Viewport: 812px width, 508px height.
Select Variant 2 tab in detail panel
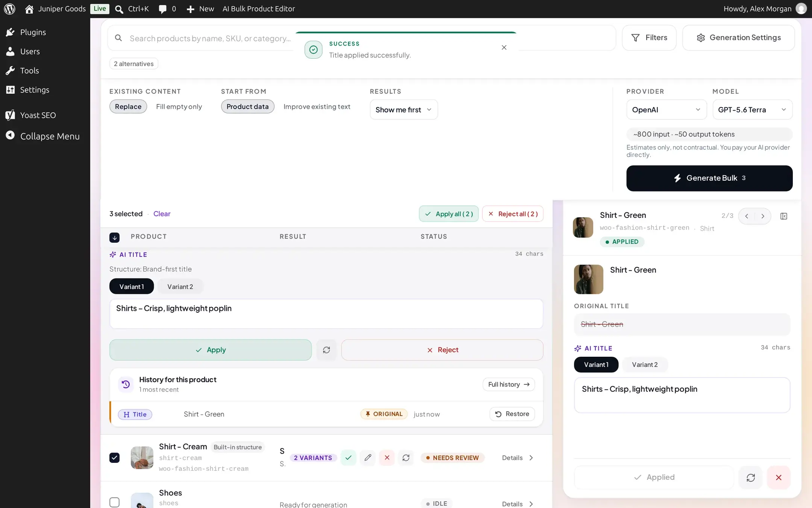[x=645, y=365]
